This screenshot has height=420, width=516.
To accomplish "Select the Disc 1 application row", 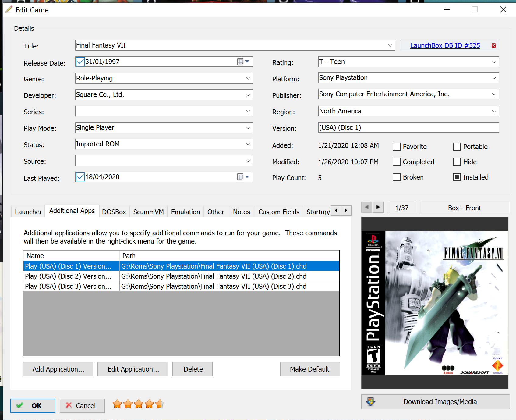I will pos(181,266).
